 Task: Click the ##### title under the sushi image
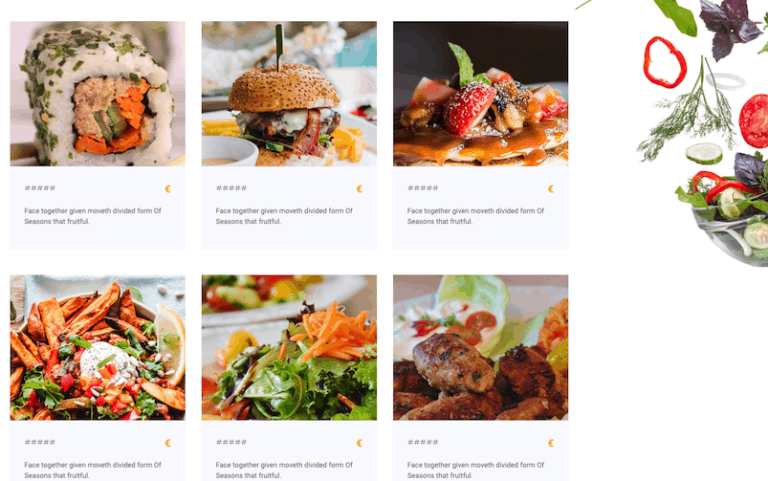[40, 188]
